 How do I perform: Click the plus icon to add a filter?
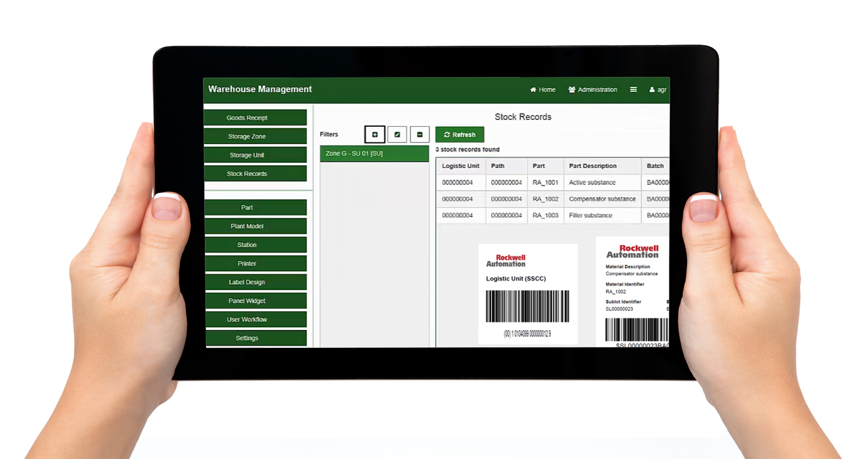[375, 134]
